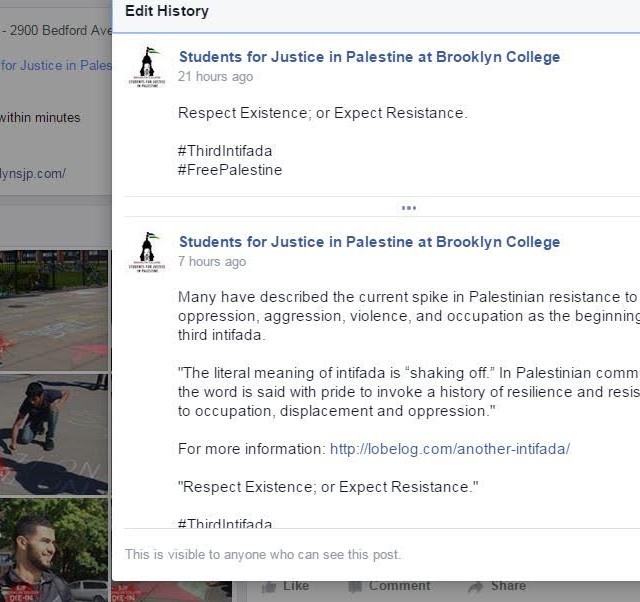Open photo of man crouching on pavement
This screenshot has width=640, height=602.
[54, 434]
